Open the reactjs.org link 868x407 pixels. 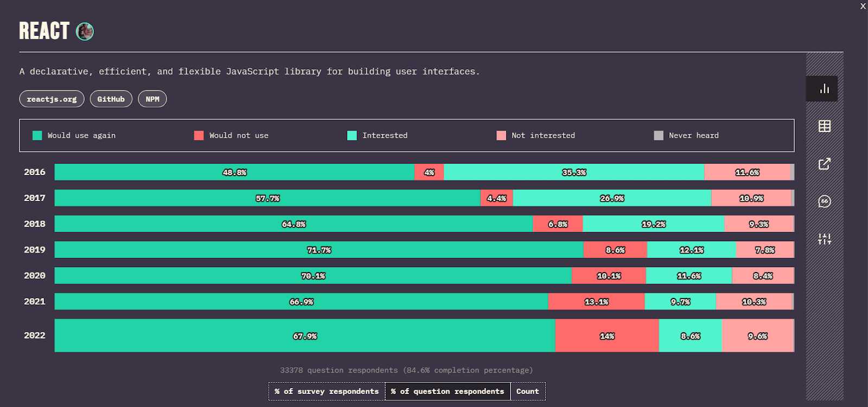coord(52,99)
